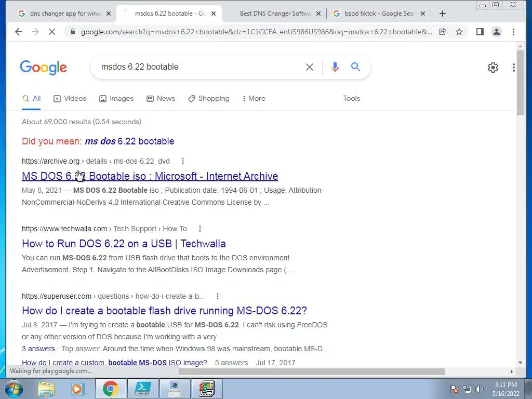Switch to Chrome in the taskbar
The height and width of the screenshot is (399, 532).
110,389
